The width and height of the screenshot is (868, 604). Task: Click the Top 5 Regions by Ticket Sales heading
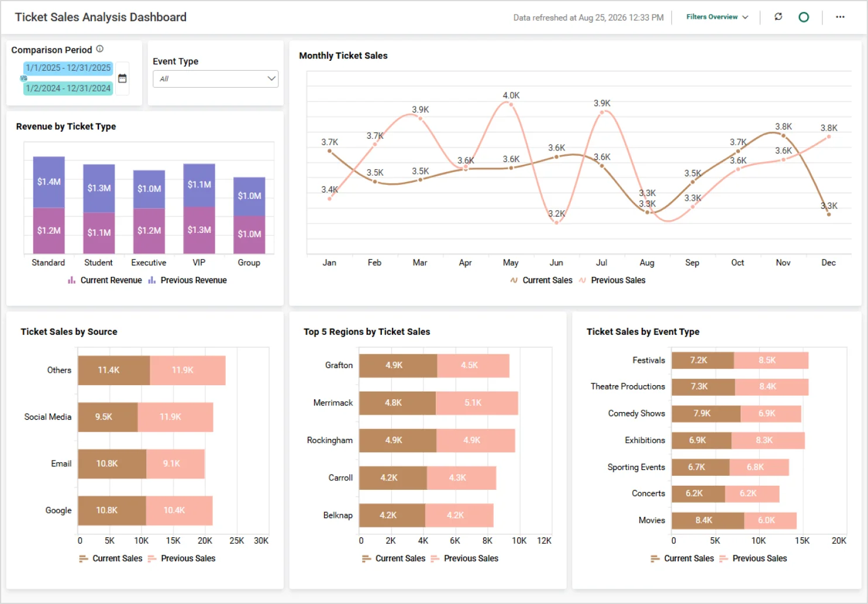click(x=367, y=332)
